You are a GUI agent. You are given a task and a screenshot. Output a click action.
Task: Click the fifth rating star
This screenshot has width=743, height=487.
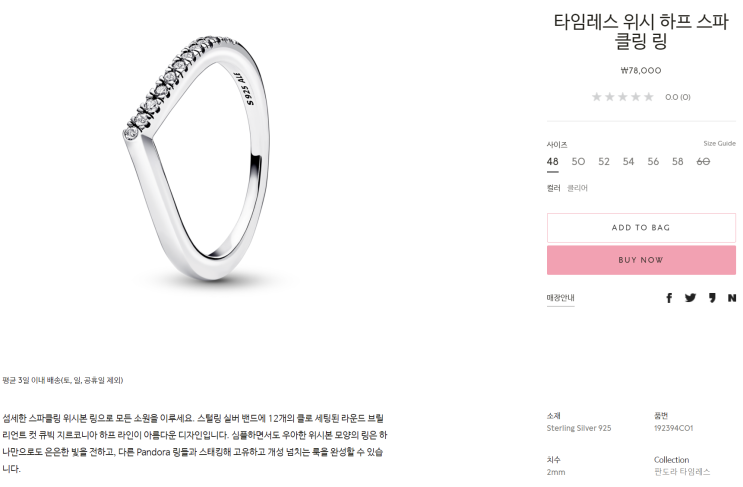point(649,97)
